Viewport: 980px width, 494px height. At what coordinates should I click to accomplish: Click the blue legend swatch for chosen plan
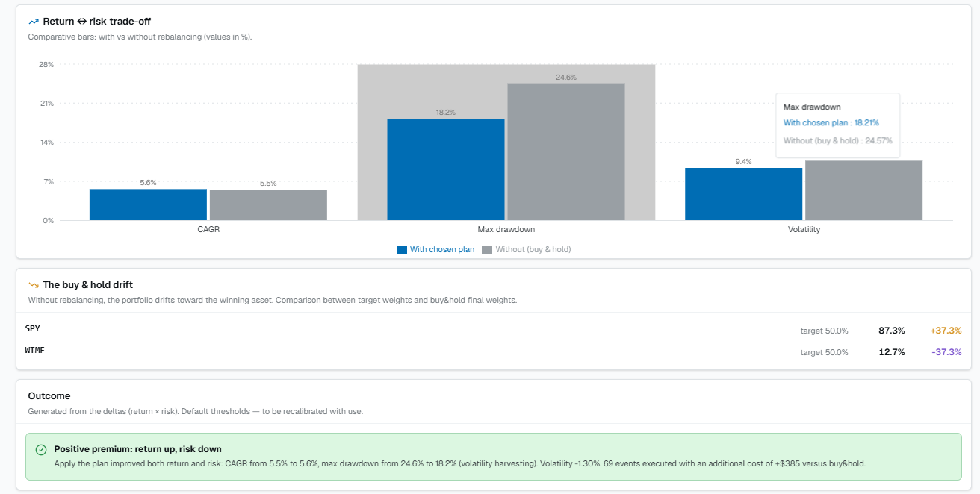[402, 250]
